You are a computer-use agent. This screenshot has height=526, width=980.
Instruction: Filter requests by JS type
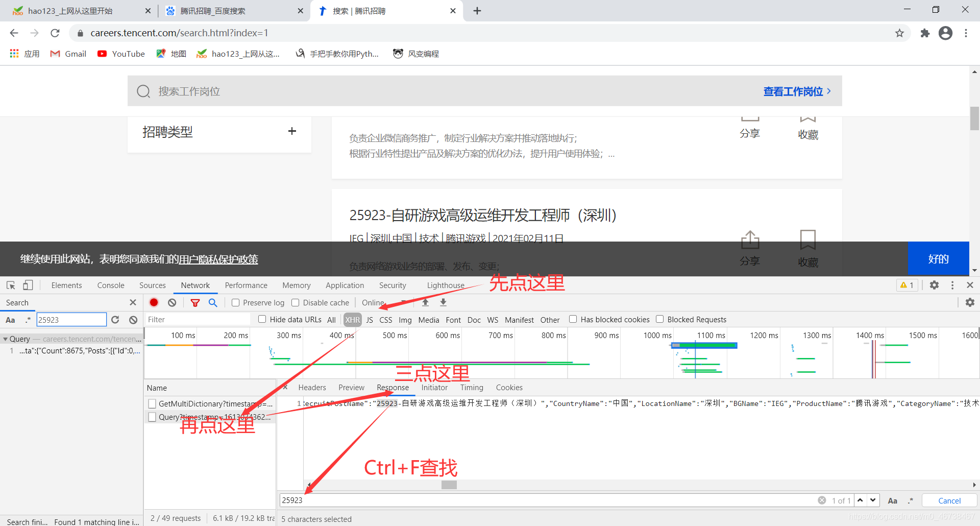(x=370, y=320)
